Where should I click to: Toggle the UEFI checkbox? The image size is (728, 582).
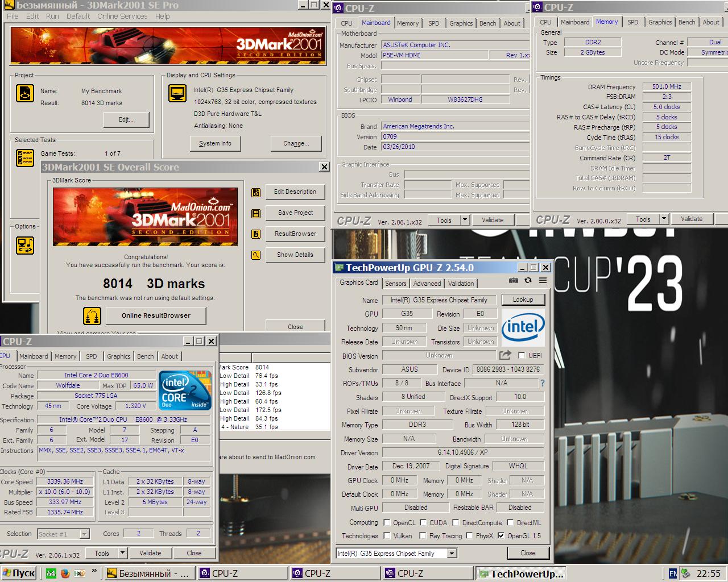(522, 355)
